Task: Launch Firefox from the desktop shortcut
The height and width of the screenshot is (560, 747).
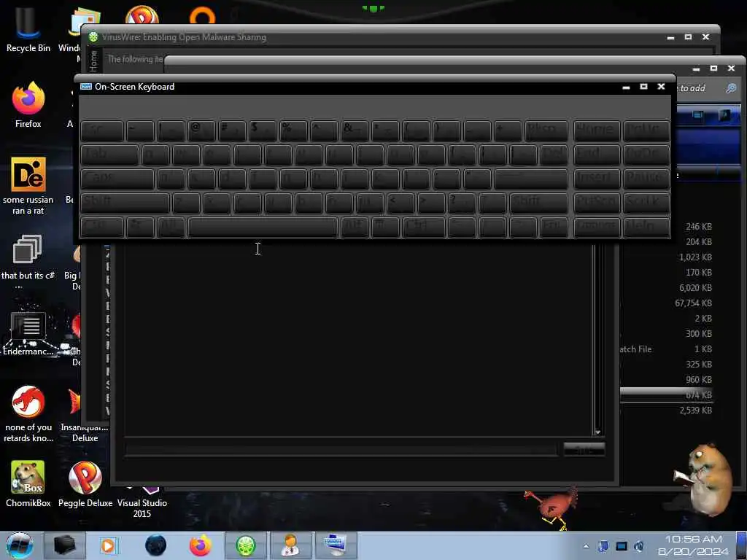Action: (28, 105)
